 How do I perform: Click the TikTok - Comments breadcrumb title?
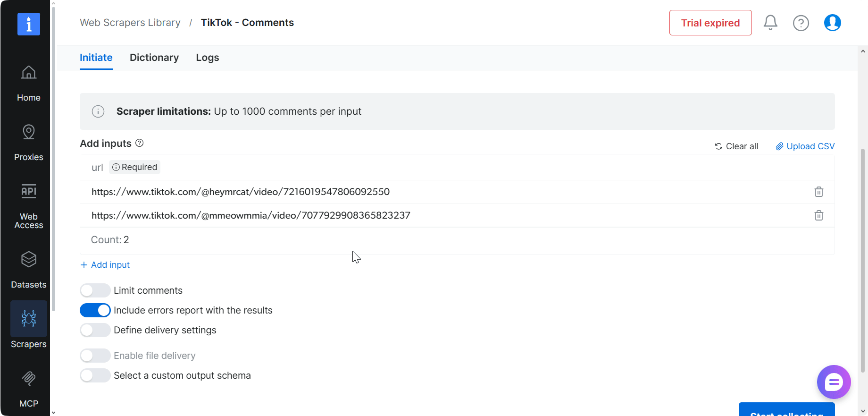pyautogui.click(x=247, y=23)
